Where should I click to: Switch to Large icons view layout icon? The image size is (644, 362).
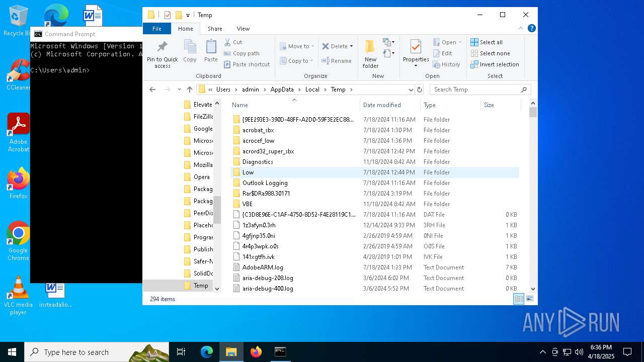point(529,299)
